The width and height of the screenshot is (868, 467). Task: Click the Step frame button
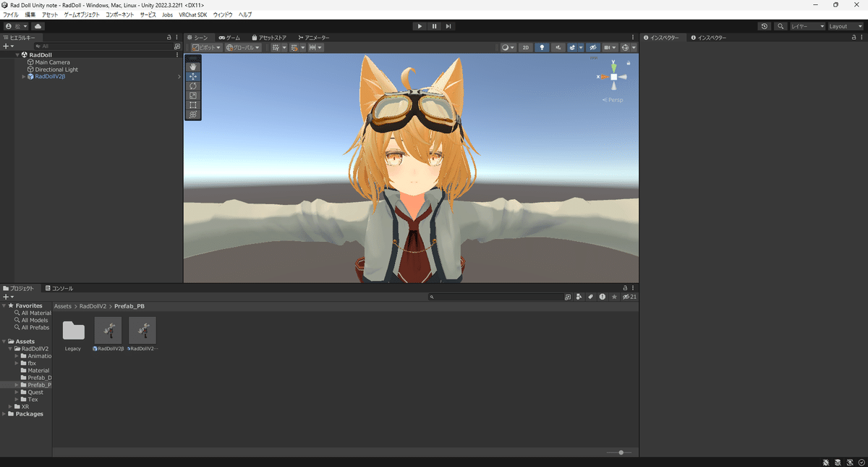click(448, 26)
